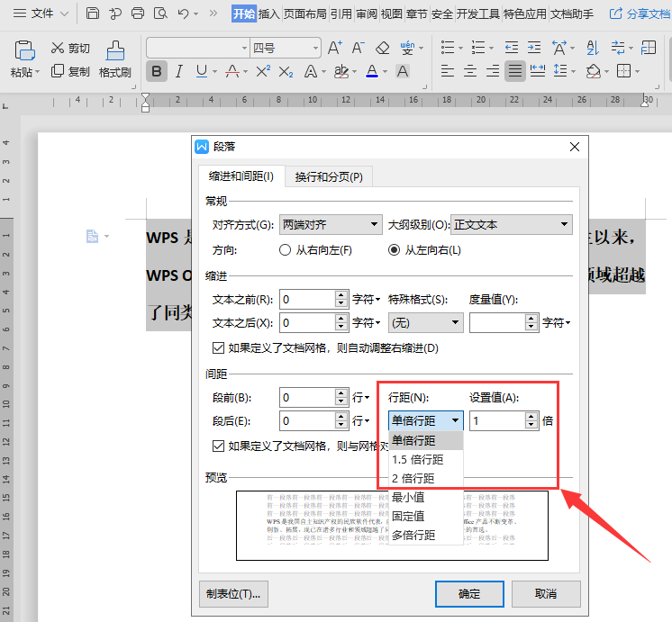Click the text highlight color button
Viewport: 672px width, 622px height.
point(341,71)
